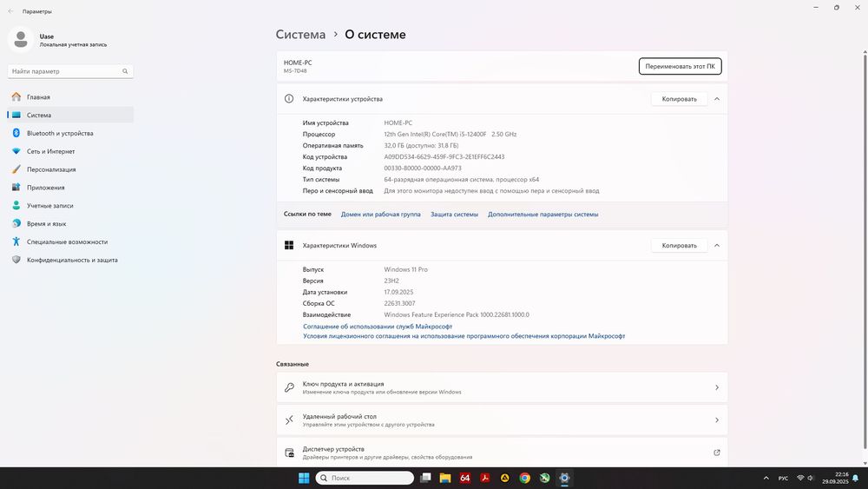Open the notifications bell icon

pyautogui.click(x=856, y=478)
